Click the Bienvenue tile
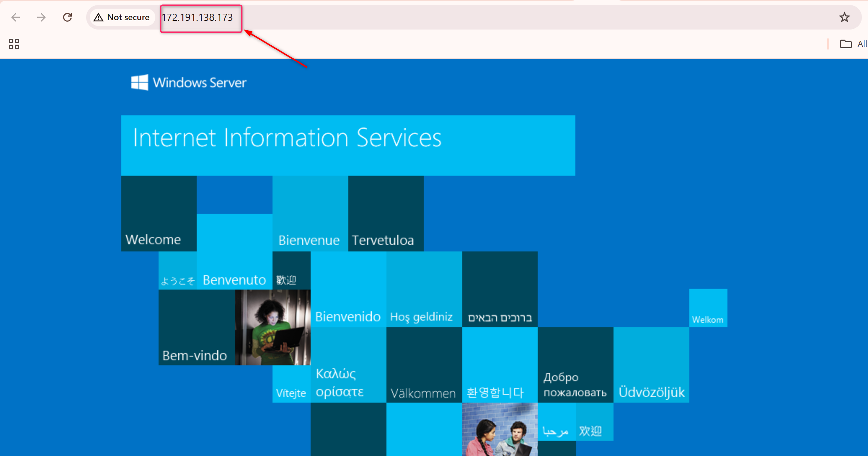The image size is (868, 456). (x=310, y=214)
